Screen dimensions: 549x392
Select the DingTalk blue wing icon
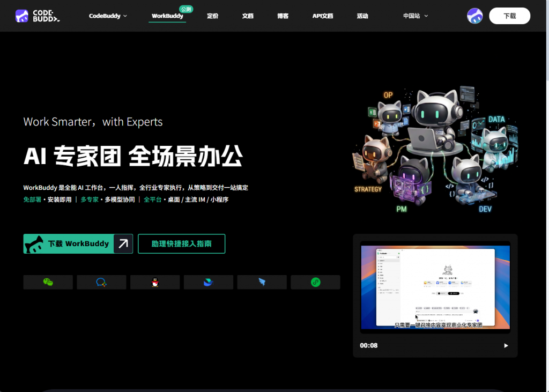(x=262, y=282)
